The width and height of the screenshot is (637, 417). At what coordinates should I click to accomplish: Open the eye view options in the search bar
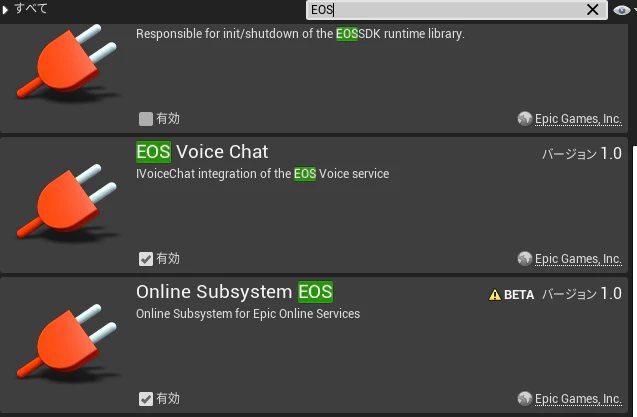click(622, 10)
